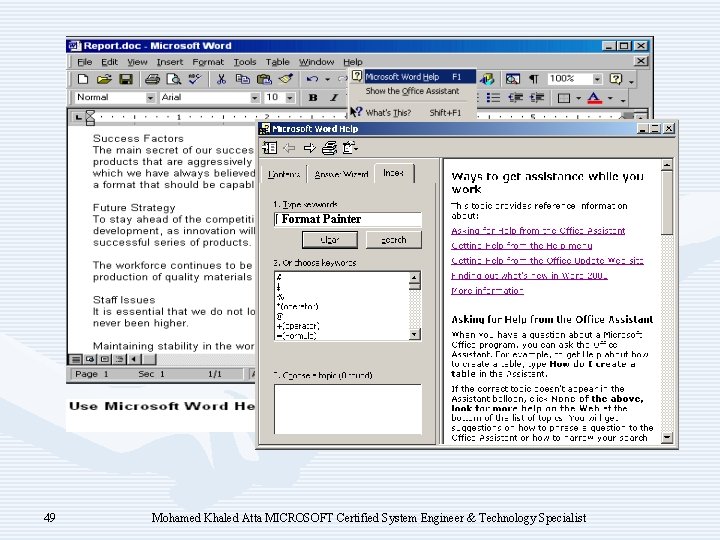
Task: Select '*(operator)' in the keywords list
Action: tap(298, 306)
